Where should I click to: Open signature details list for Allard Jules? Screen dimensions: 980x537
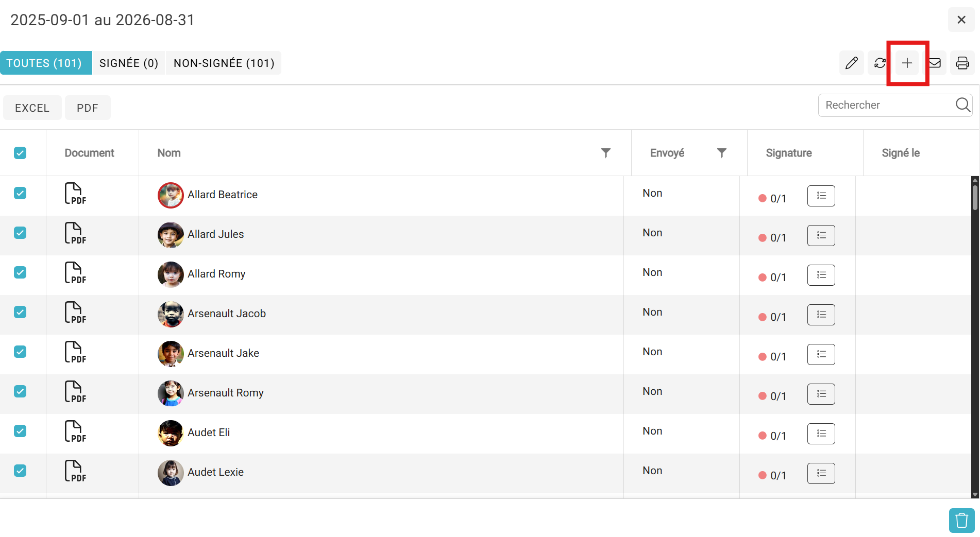click(821, 235)
